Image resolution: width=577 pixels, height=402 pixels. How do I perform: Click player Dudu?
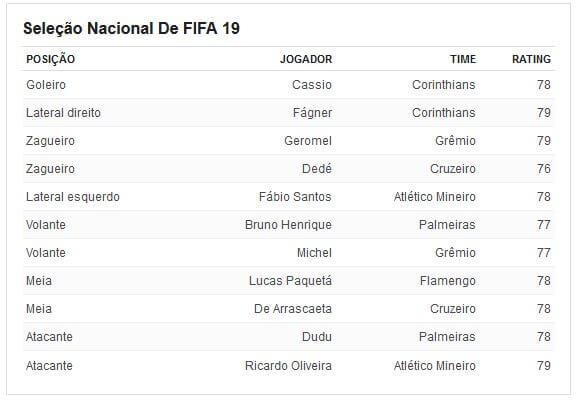[x=317, y=337]
